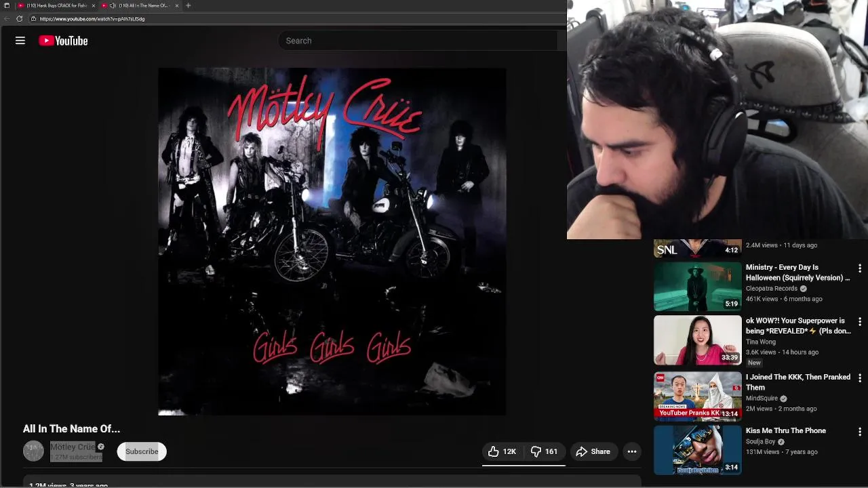Mute tab via speaker icon on playing tab
The width and height of the screenshot is (868, 488).
point(113,5)
